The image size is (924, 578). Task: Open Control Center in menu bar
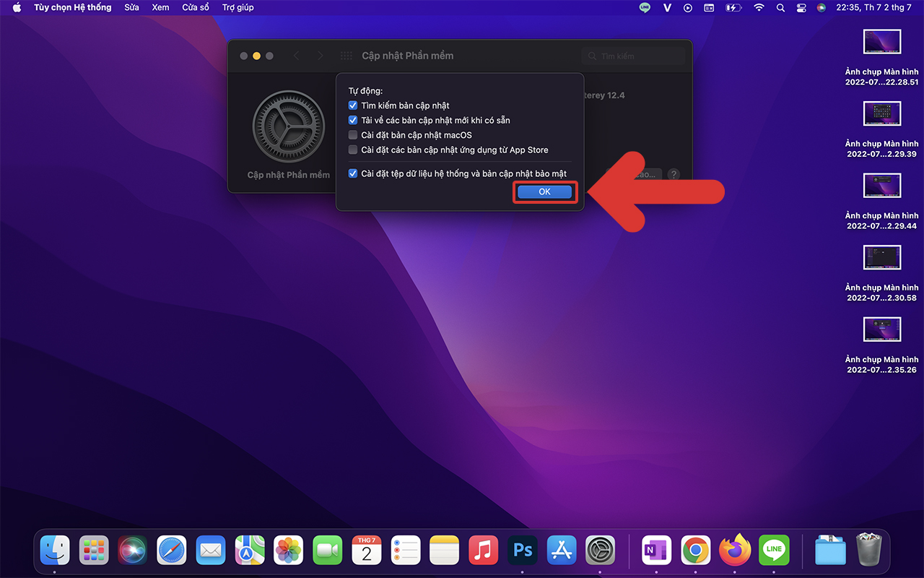(801, 7)
